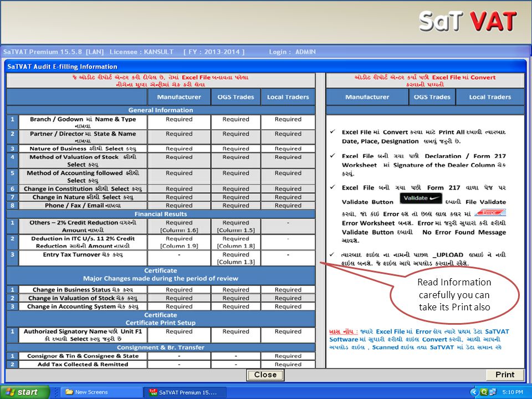Open the network connection tray icon
532x399 pixels.
coord(492,392)
